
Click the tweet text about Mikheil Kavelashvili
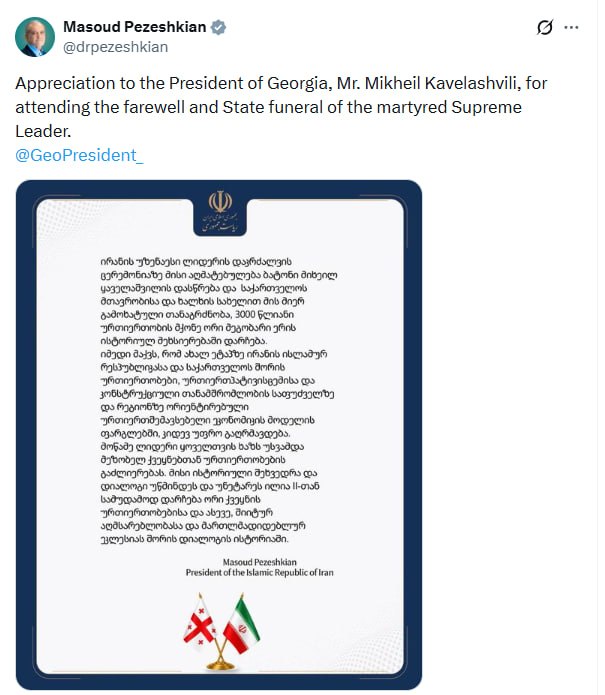pyautogui.click(x=281, y=107)
